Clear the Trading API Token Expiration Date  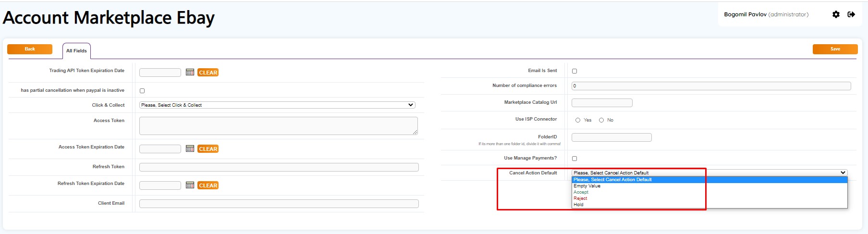click(x=208, y=73)
